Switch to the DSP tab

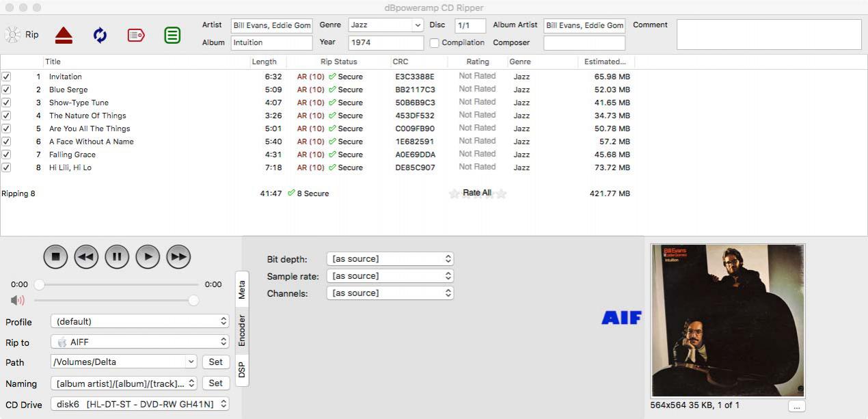242,370
